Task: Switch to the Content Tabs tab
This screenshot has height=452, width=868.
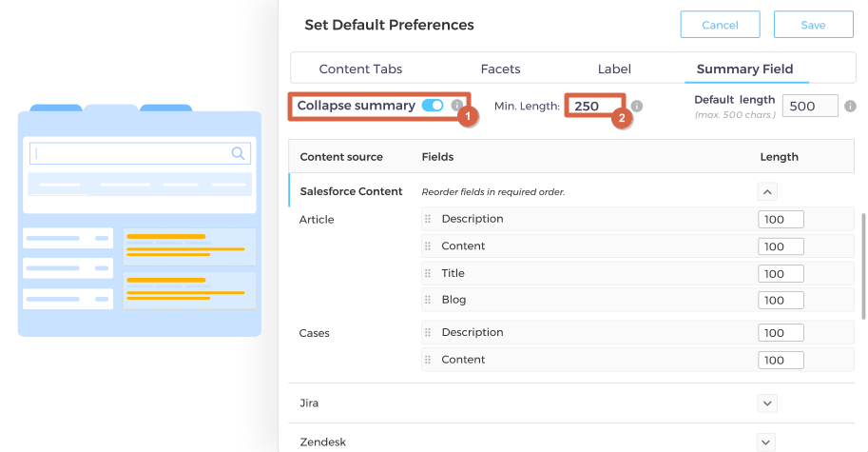Action: pyautogui.click(x=360, y=69)
